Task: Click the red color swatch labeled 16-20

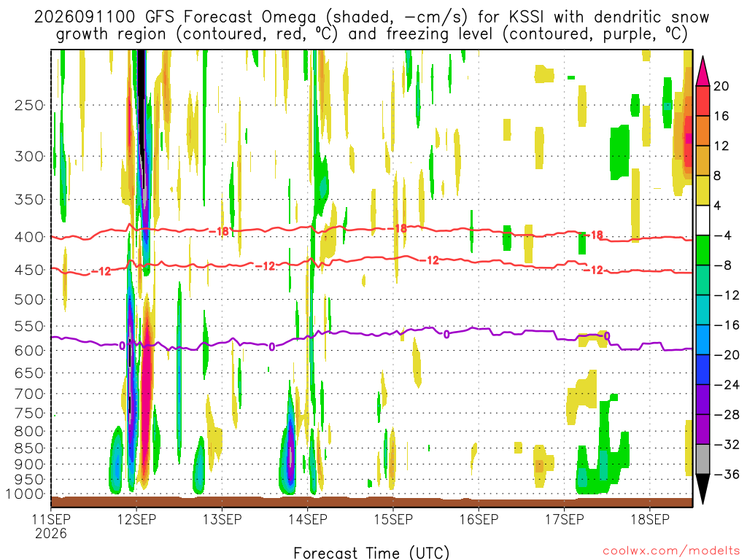Action: click(x=703, y=101)
